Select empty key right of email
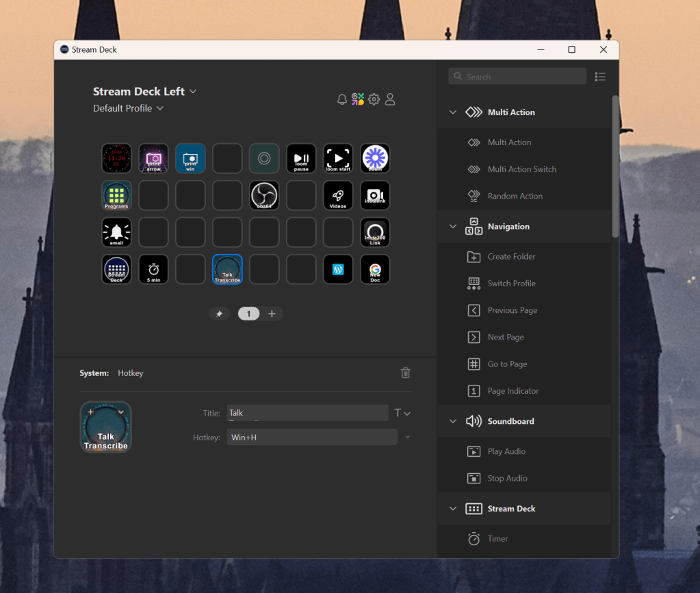Screen dimensions: 700x593 (153, 232)
